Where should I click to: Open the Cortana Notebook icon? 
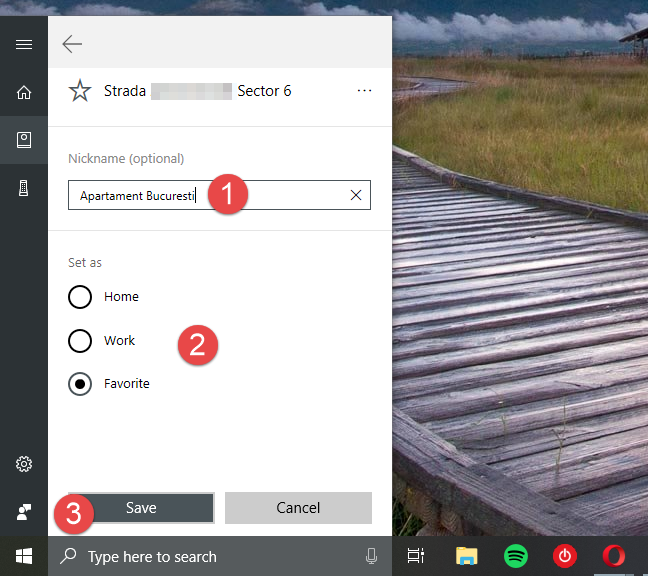click(x=24, y=140)
